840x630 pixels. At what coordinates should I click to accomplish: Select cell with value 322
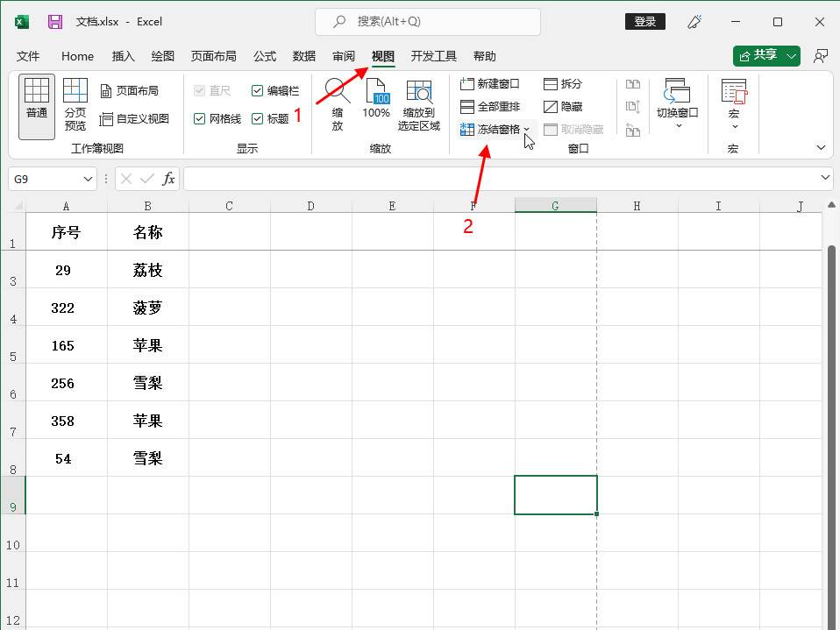67,308
